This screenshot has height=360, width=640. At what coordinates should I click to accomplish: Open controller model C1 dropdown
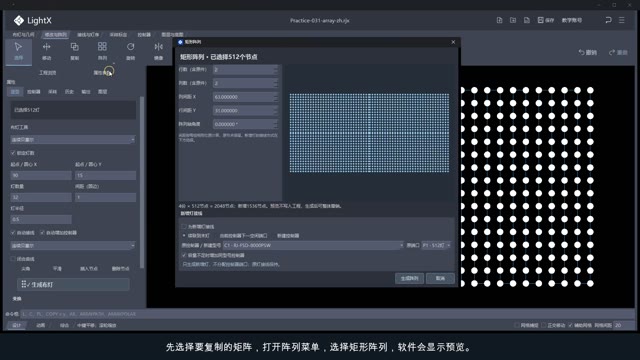pyautogui.click(x=313, y=245)
